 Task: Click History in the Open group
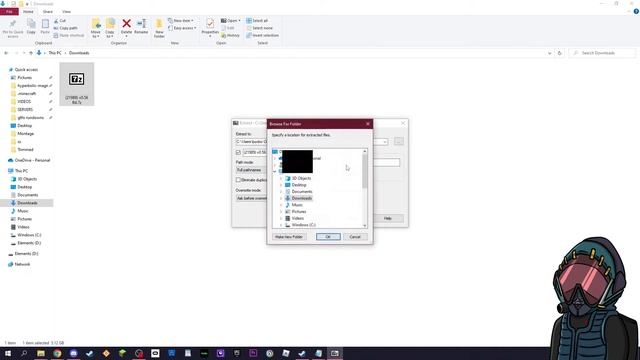pyautogui.click(x=231, y=36)
